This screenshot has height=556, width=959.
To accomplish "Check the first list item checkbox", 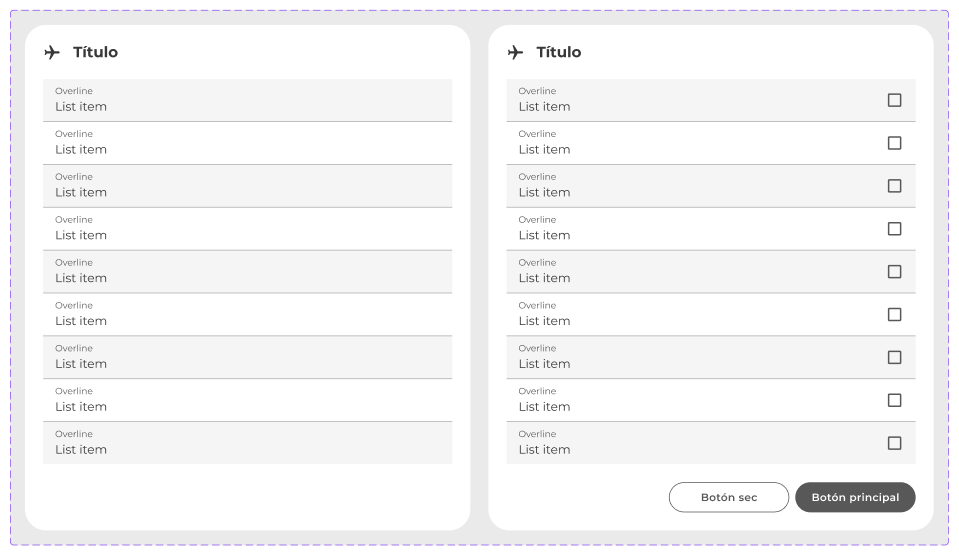I will pyautogui.click(x=894, y=100).
